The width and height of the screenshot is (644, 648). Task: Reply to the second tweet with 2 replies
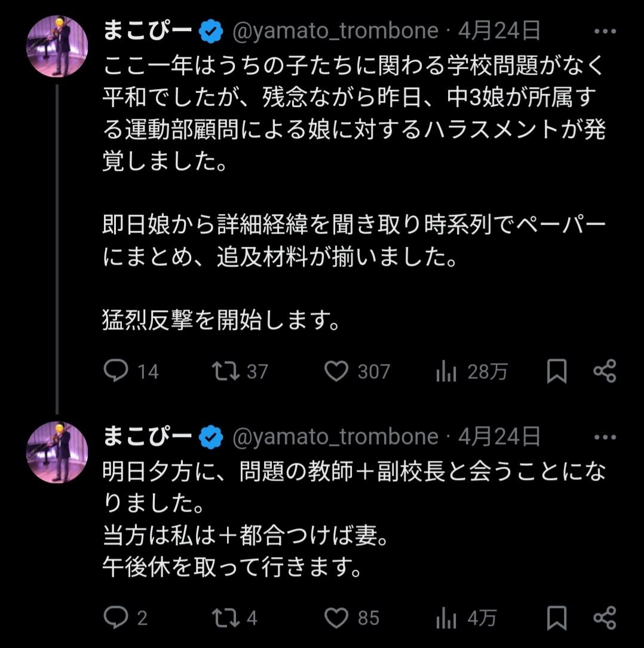116,617
